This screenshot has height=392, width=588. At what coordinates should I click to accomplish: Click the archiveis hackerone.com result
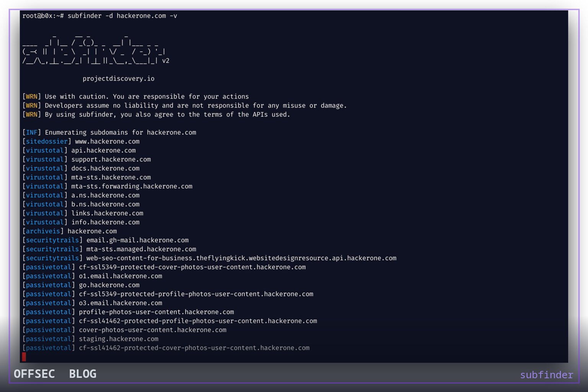pos(92,231)
